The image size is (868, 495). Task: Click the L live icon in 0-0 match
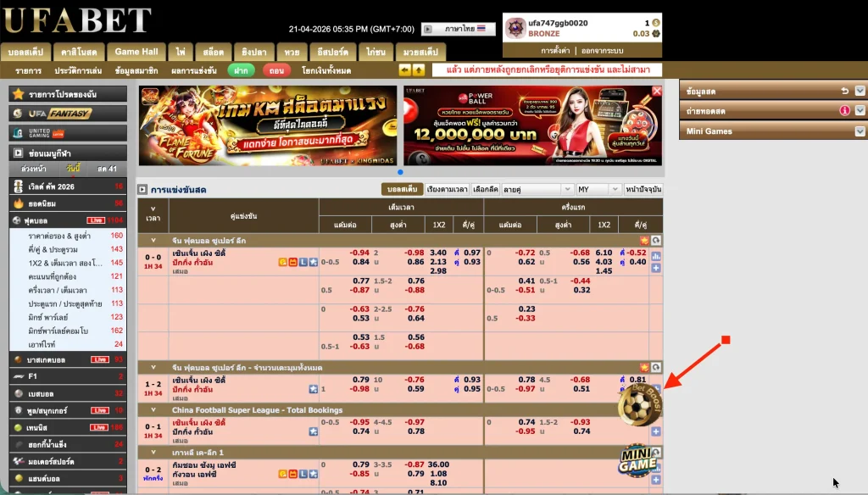pos(303,263)
